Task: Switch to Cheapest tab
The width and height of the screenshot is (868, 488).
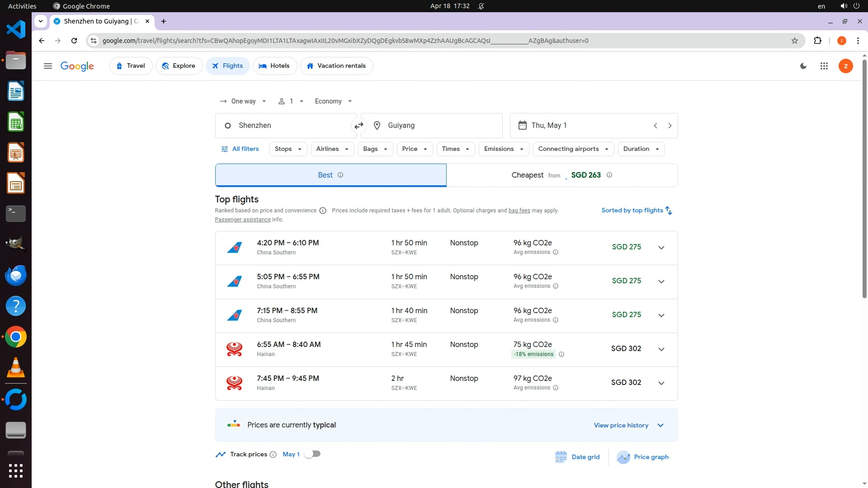Action: click(x=561, y=175)
